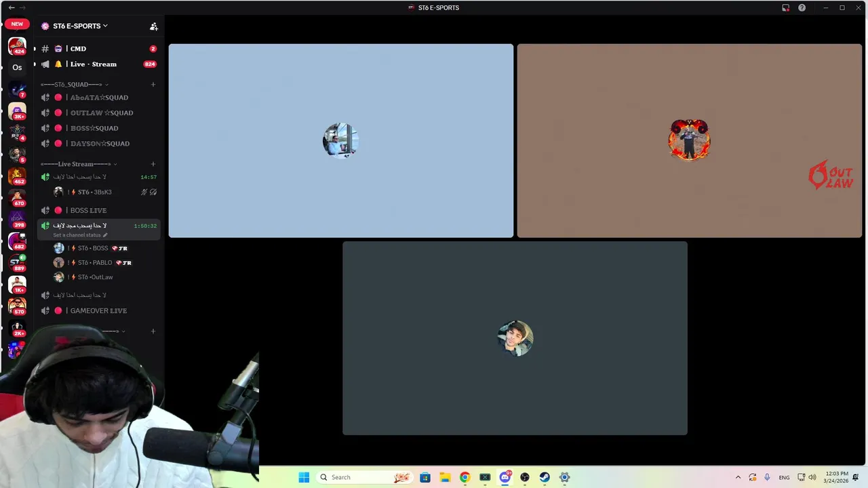Click the microphone tray icon
This screenshot has width=868, height=488.
click(767, 478)
